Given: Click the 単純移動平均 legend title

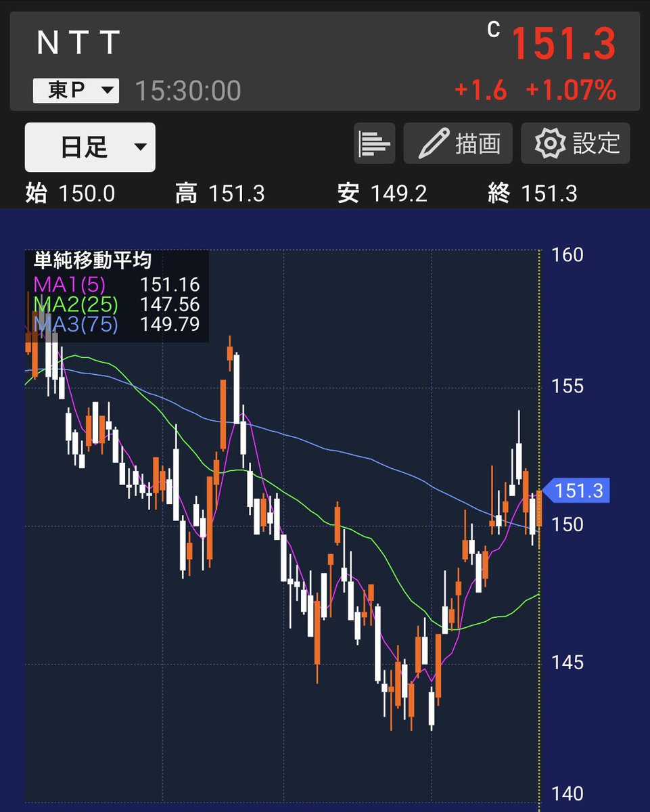Looking at the screenshot, I should pyautogui.click(x=93, y=261).
